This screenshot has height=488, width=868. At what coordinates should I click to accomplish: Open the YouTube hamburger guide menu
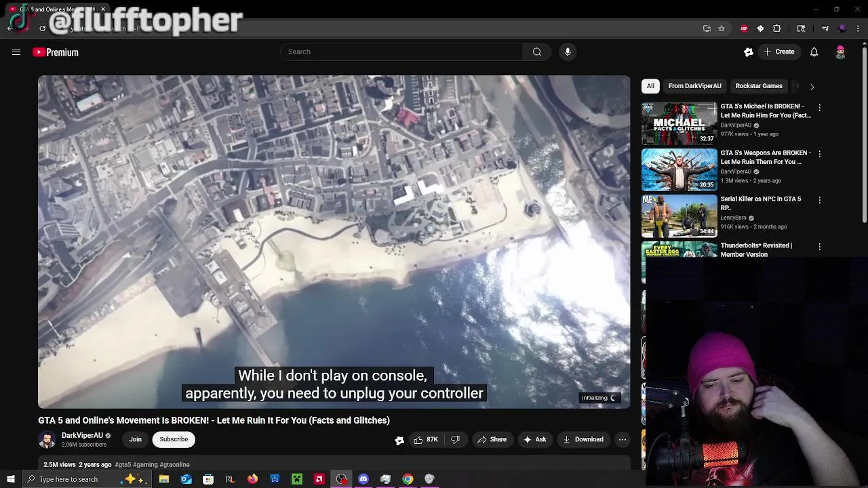[16, 52]
